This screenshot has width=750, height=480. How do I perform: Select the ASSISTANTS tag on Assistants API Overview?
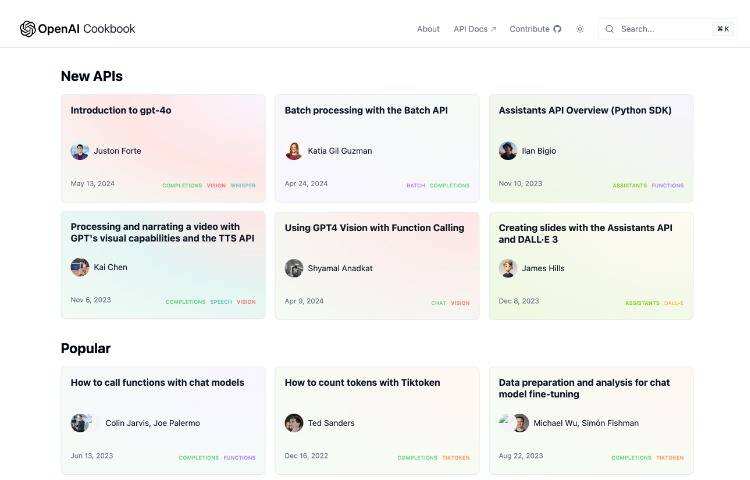point(629,185)
